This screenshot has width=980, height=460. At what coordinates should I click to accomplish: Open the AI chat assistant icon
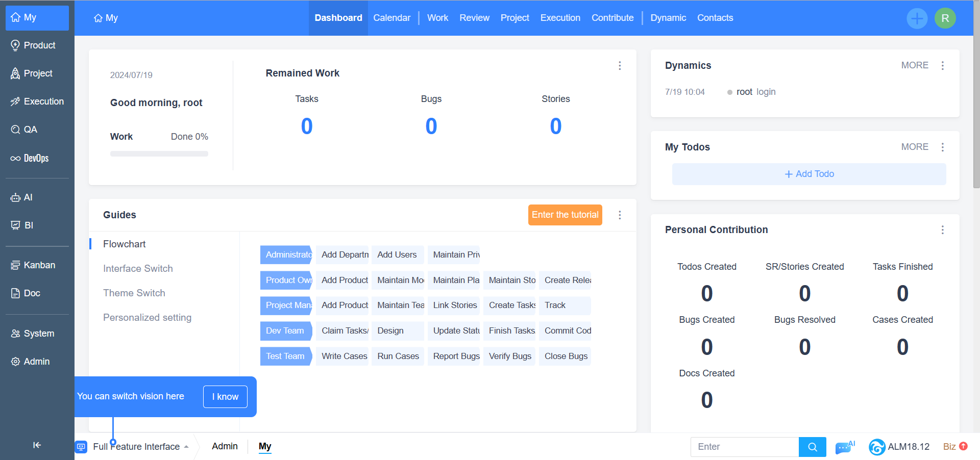pos(844,447)
